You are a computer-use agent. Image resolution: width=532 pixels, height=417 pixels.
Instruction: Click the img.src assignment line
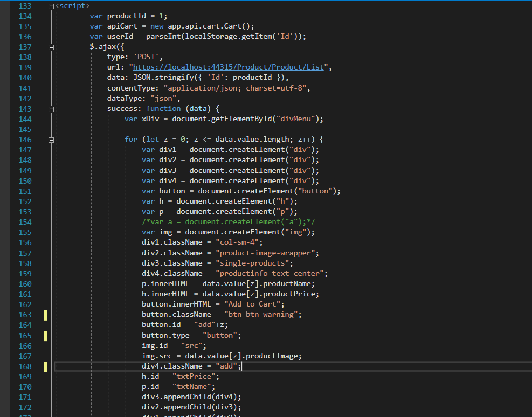(x=221, y=356)
